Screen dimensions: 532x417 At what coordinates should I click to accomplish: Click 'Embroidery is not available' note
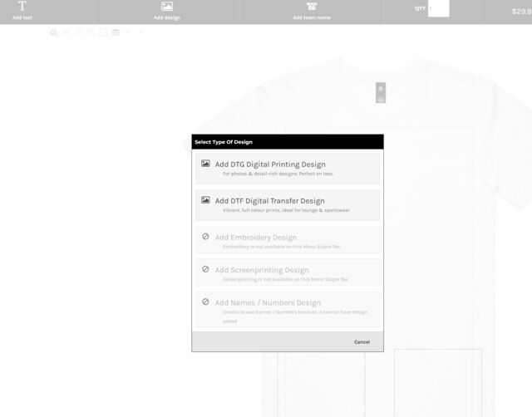(x=281, y=247)
